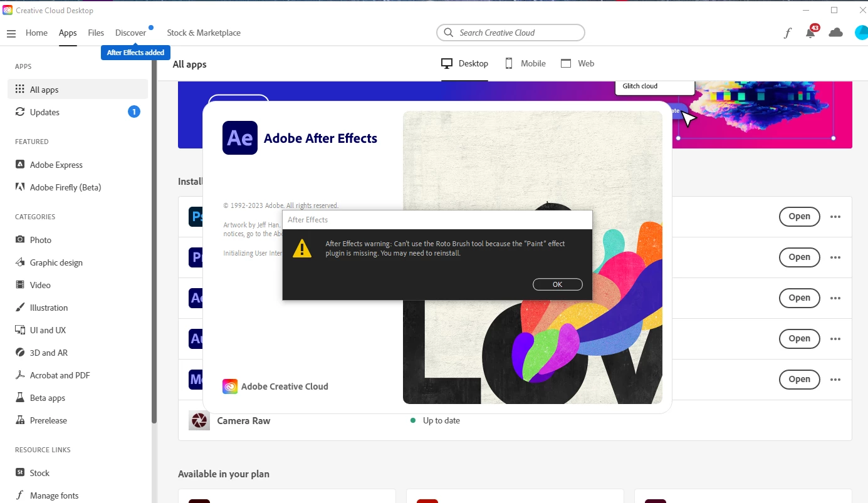The height and width of the screenshot is (503, 868).
Task: Open the cloud sync status icon
Action: point(835,33)
